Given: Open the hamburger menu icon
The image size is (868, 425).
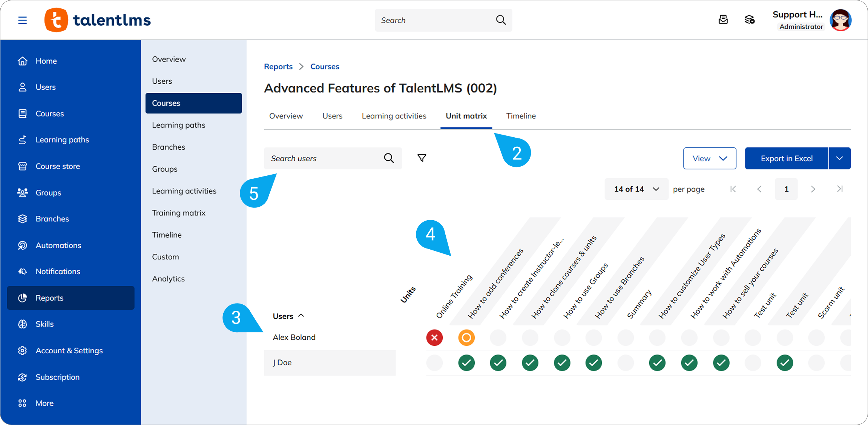Looking at the screenshot, I should click(x=23, y=20).
